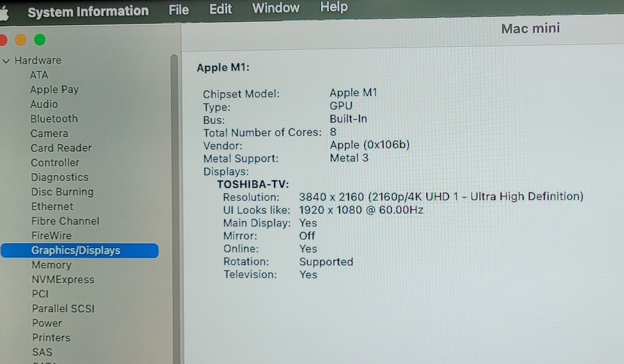Click the Metal Support value Metal 3
Viewport: 624px width, 364px height.
pos(349,158)
